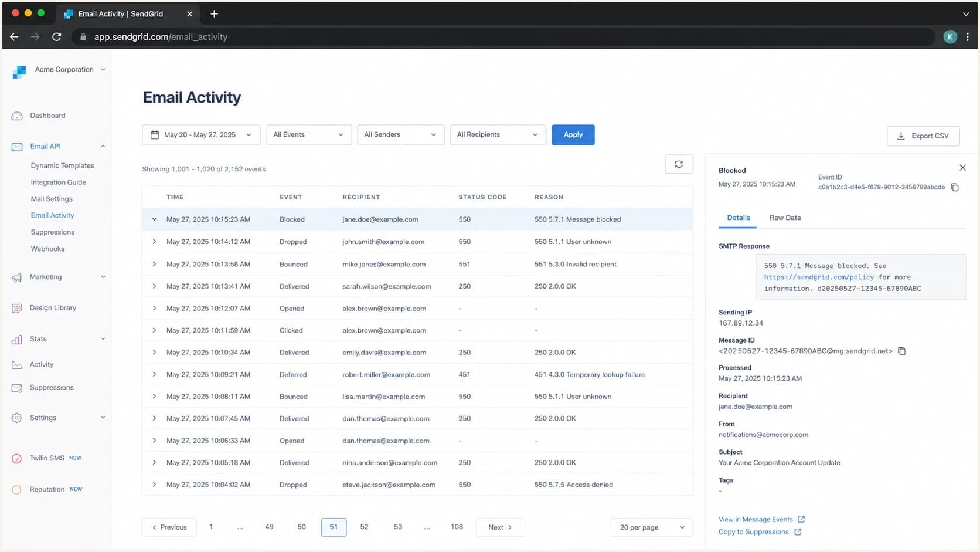Expand the Settings sidebar section
Image resolution: width=980 pixels, height=552 pixels.
point(103,418)
